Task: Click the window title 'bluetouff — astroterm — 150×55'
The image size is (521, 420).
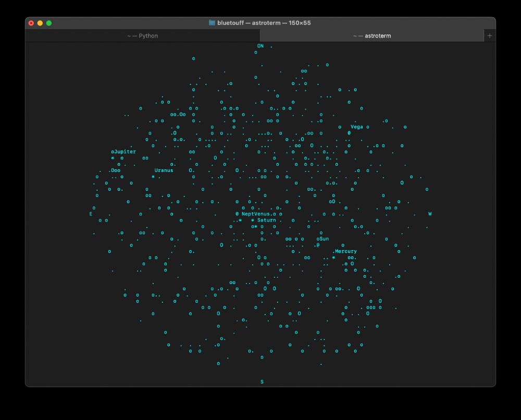Action: 264,22
